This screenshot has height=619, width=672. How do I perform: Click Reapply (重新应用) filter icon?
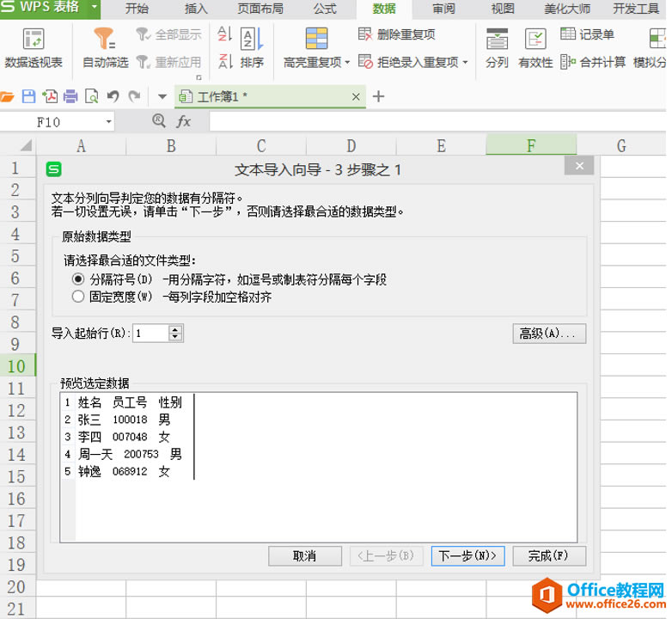coord(144,63)
